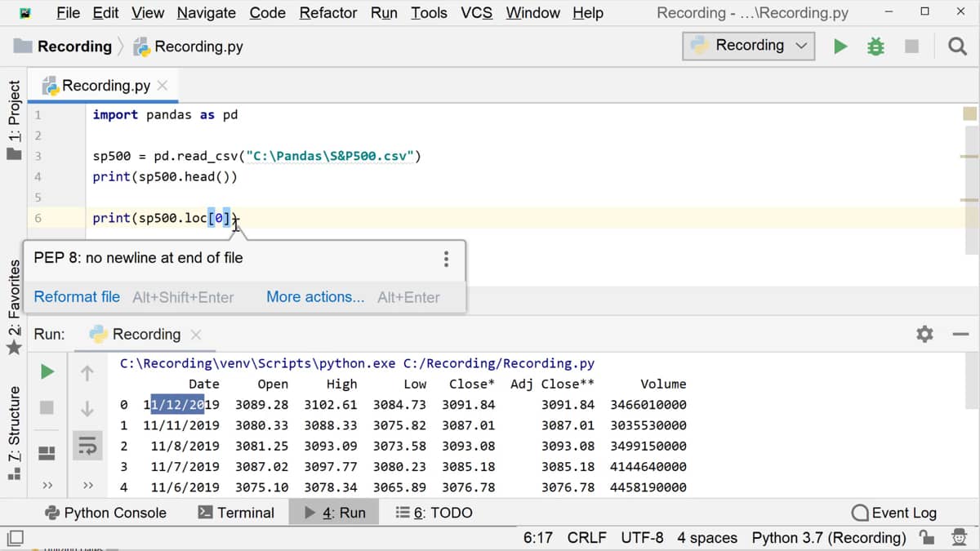Viewport: 980px width, 551px height.
Task: Open the Code menu
Action: pos(268,13)
